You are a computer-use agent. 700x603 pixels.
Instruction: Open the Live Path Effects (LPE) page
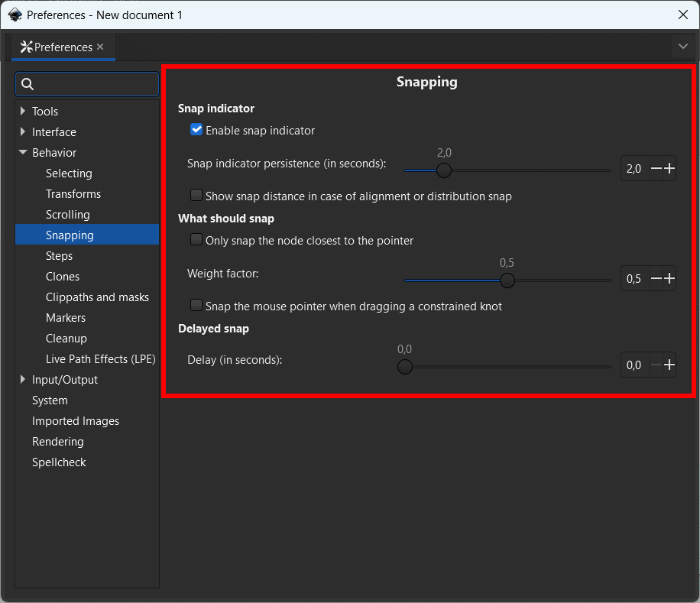100,359
